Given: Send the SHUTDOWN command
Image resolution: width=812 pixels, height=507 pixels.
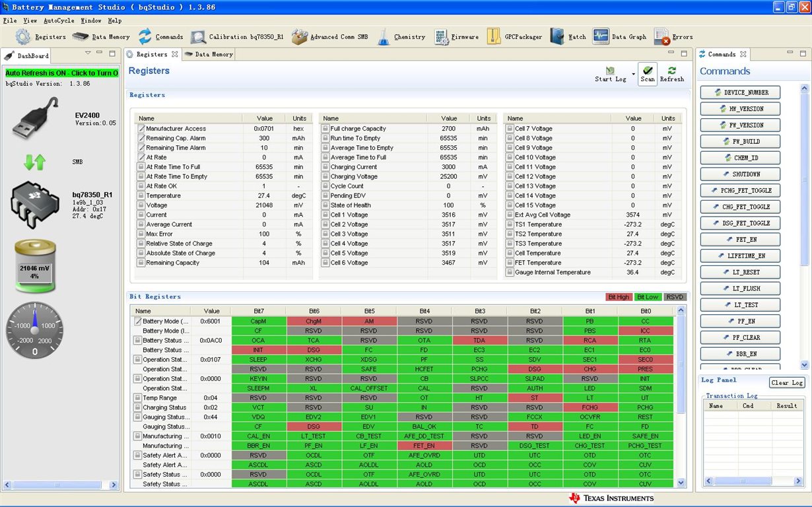Looking at the screenshot, I should point(740,174).
